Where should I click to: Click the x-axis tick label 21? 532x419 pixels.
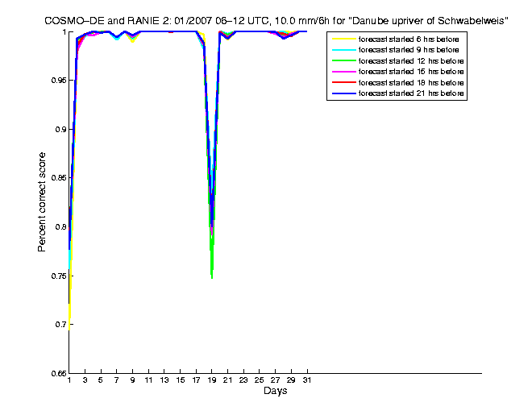(x=227, y=380)
